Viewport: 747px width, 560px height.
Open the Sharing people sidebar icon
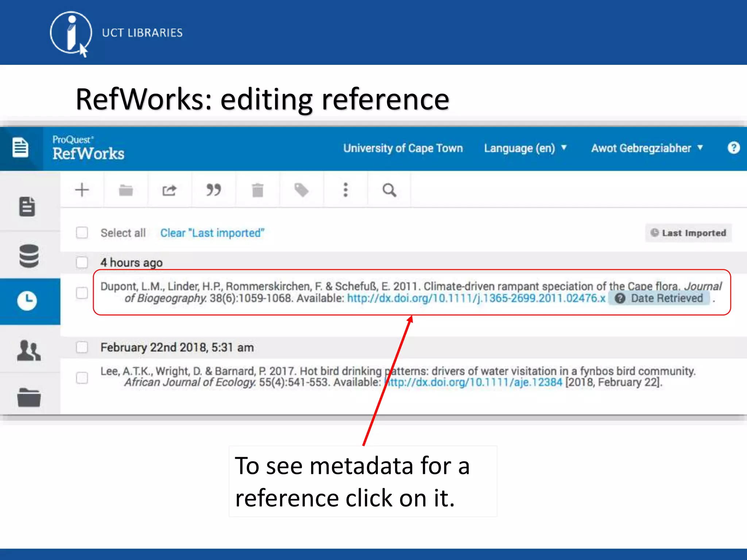coord(29,350)
